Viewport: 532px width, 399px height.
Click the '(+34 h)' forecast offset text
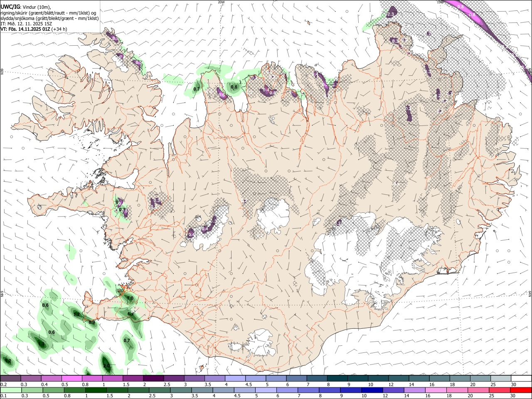pos(59,29)
